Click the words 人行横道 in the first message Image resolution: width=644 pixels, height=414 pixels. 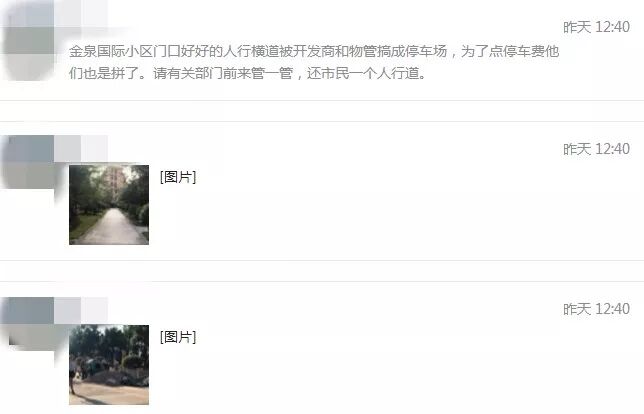251,51
